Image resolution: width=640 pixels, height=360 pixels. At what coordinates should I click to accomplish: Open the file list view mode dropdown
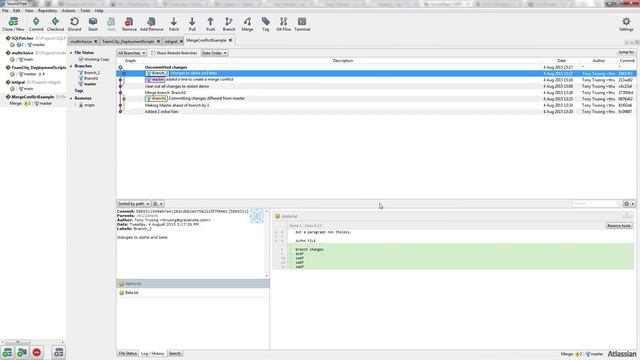[158, 204]
